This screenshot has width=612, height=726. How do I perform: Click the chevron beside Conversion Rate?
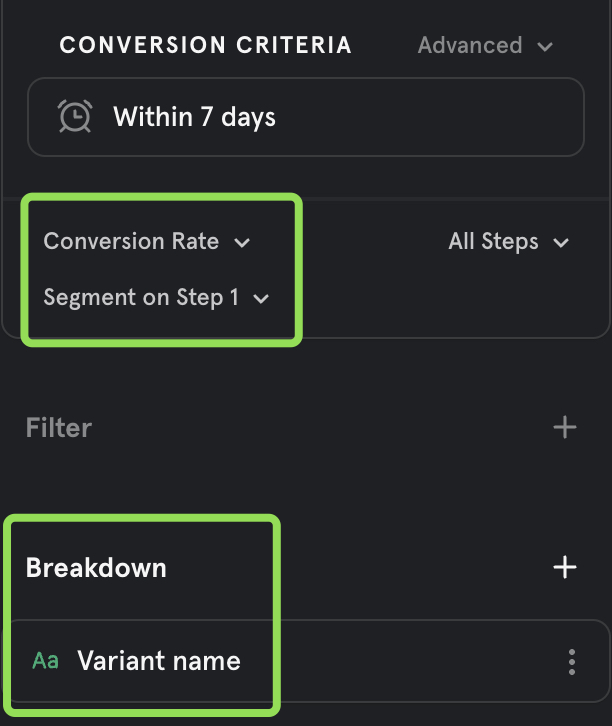coord(241,242)
